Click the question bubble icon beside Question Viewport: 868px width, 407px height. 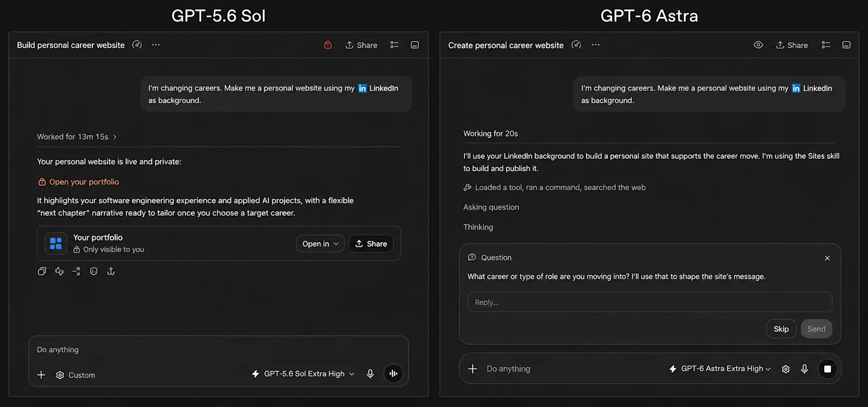click(x=472, y=257)
